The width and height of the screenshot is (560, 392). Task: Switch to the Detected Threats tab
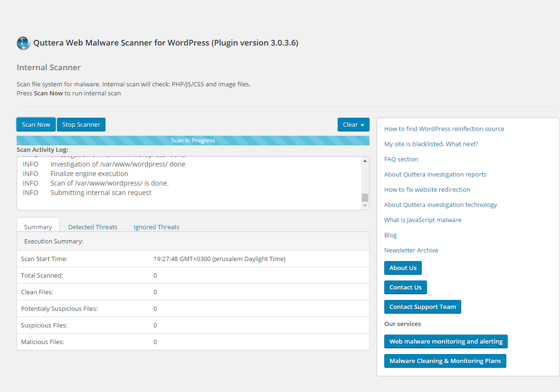point(93,227)
